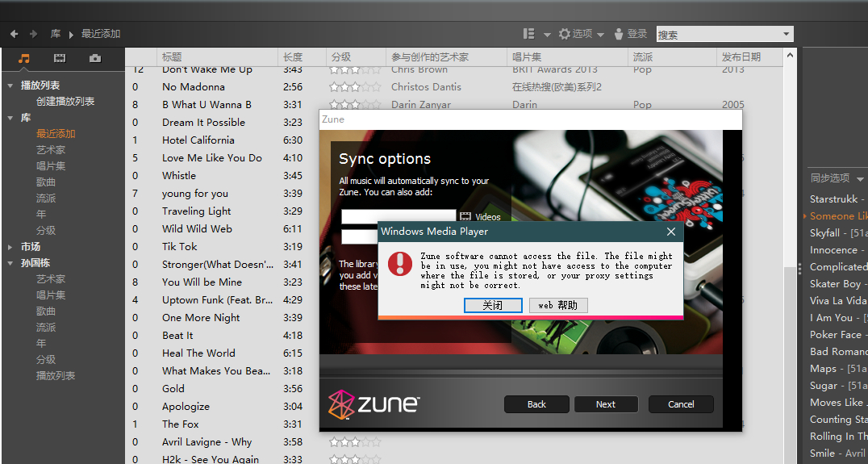The height and width of the screenshot is (464, 868).
Task: Select the track Love Me Like You Do
Action: (x=212, y=158)
